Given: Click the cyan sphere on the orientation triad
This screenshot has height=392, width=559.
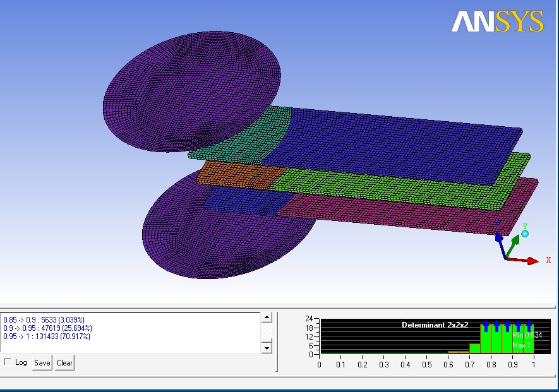Looking at the screenshot, I should point(524,234).
